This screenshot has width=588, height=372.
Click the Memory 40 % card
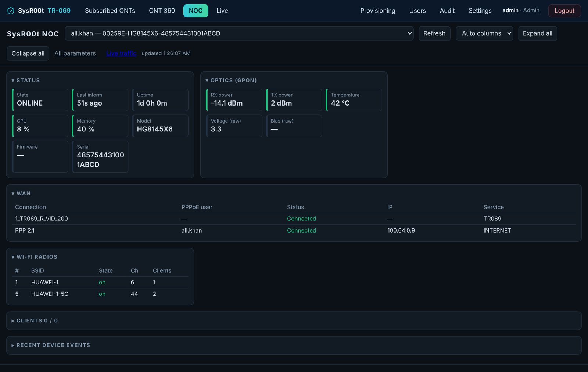(100, 126)
